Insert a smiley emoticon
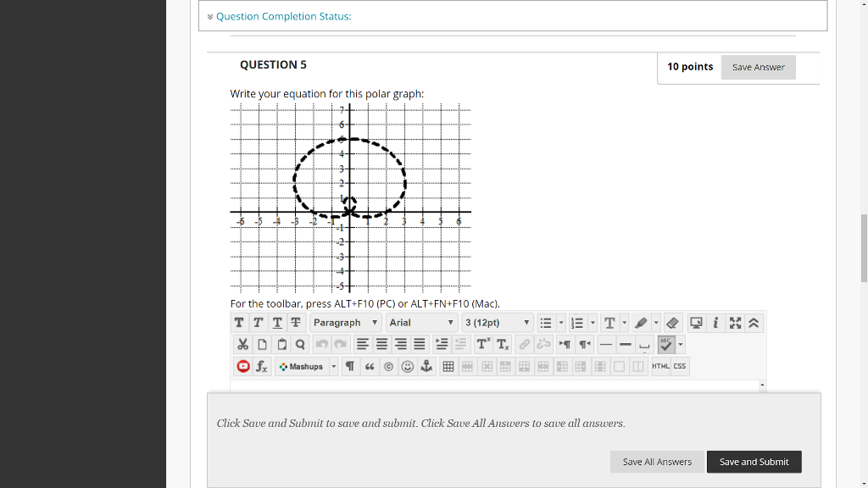This screenshot has height=488, width=868. (x=408, y=366)
